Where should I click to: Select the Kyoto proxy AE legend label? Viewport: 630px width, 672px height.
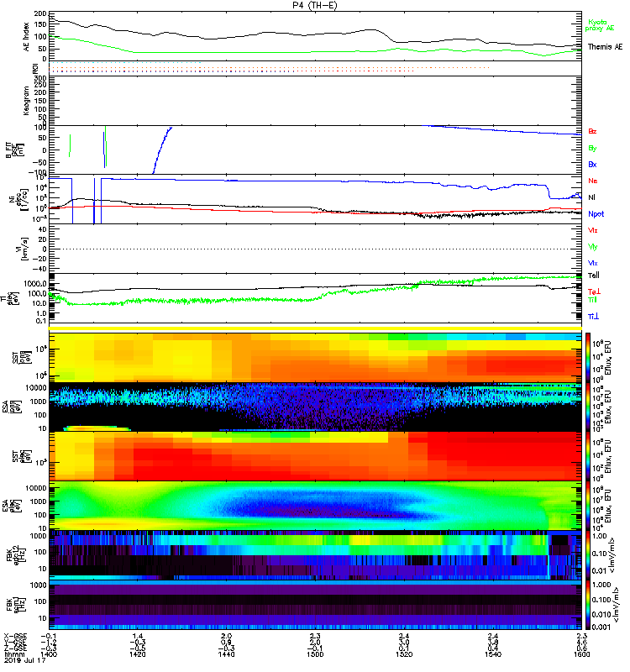599,25
